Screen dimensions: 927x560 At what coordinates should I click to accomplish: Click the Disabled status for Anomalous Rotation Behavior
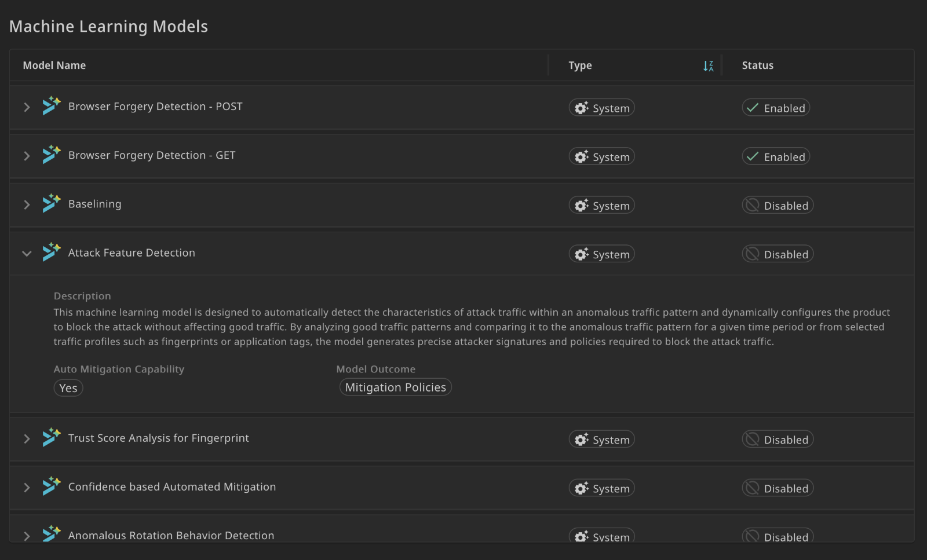coord(778,535)
